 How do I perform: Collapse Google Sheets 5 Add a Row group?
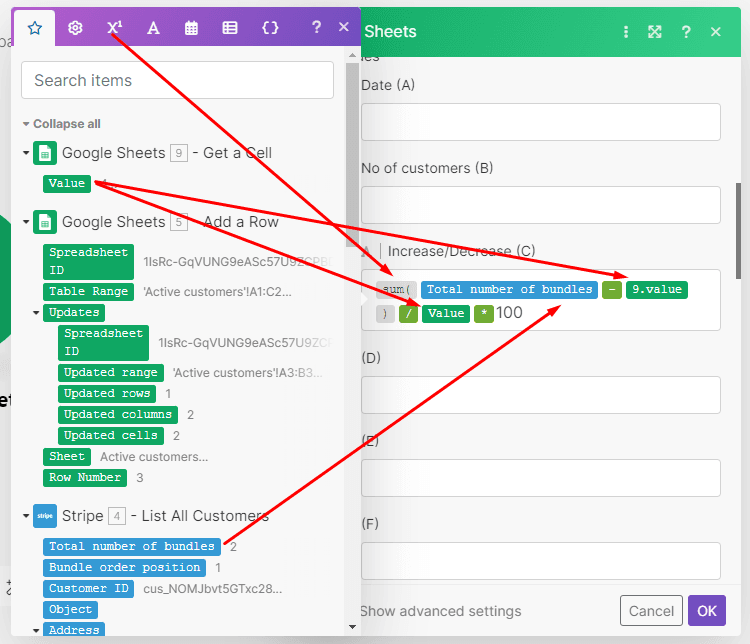[x=26, y=222]
